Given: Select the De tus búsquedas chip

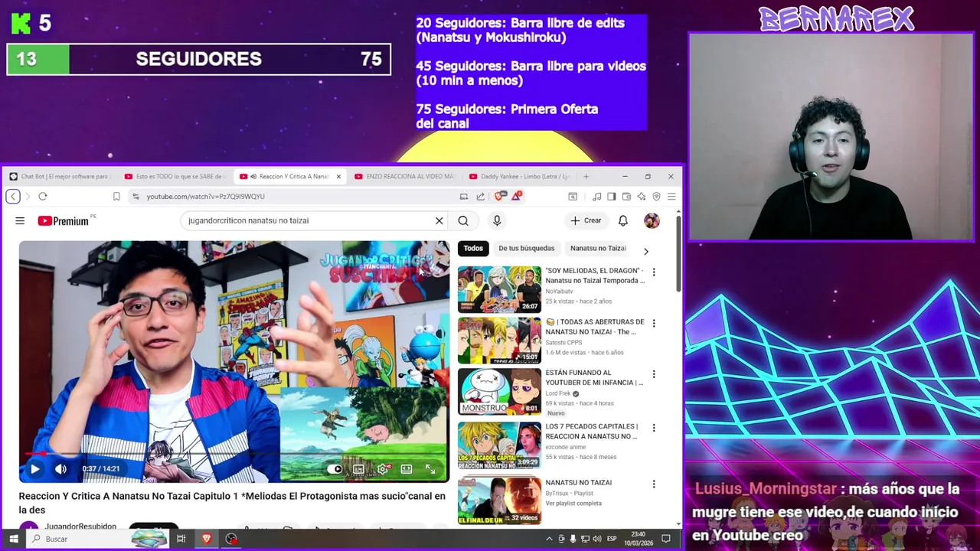Looking at the screenshot, I should tap(527, 248).
